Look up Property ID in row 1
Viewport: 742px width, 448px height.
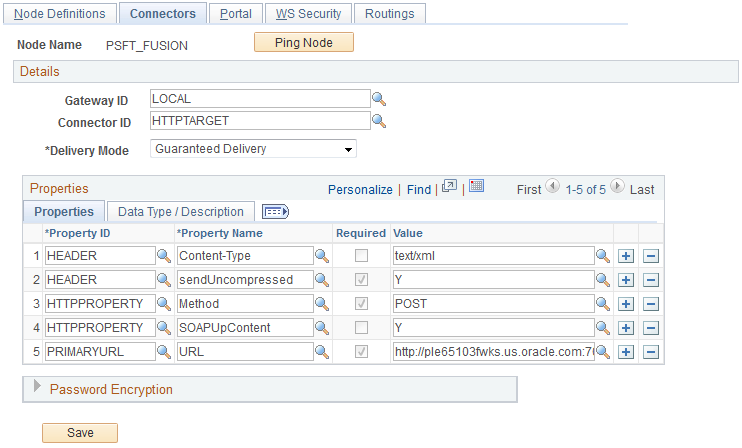point(164,256)
